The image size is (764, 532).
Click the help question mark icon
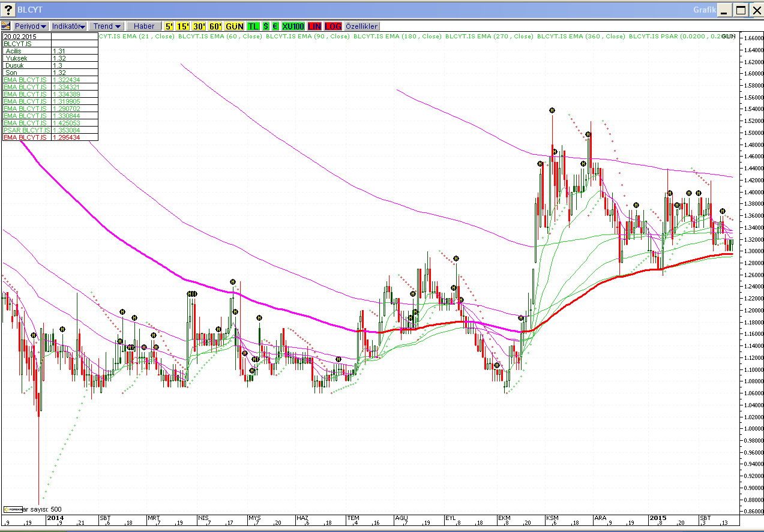[9, 10]
